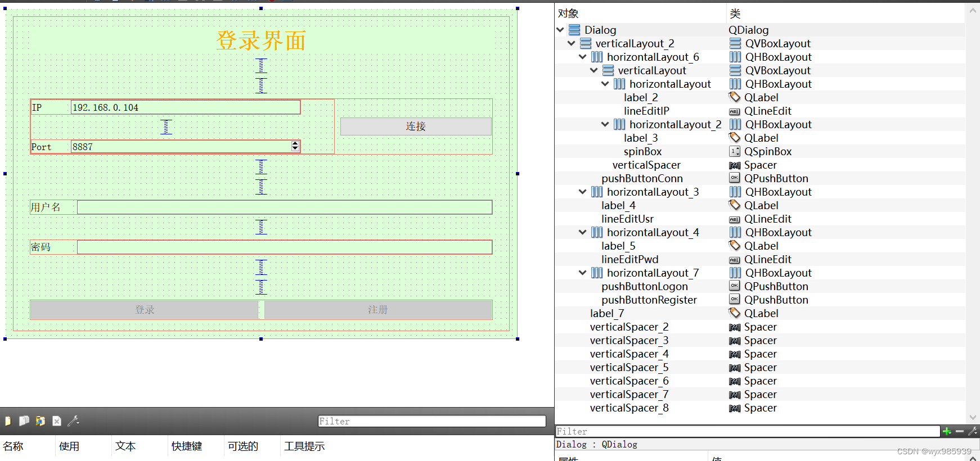Viewport: 980px width, 461px height.
Task: Click the 快捷键 column header
Action: tap(187, 446)
